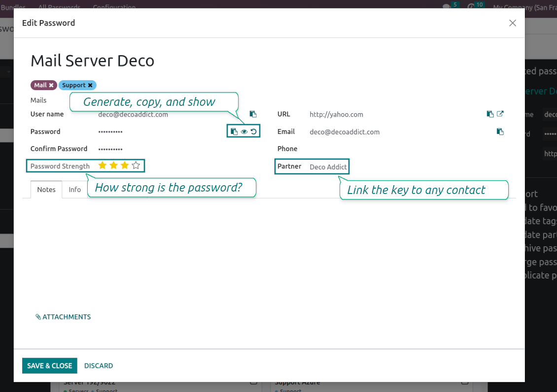The image size is (557, 392).
Task: Open the messages chat icon in top bar
Action: 447,7
